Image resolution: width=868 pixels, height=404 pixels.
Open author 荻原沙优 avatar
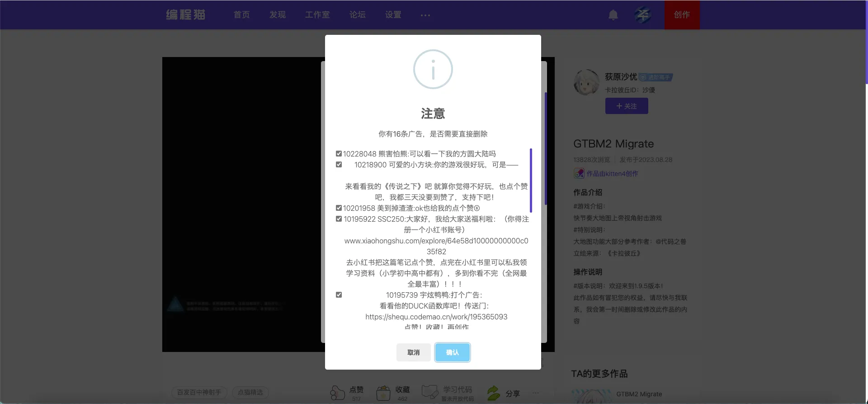click(x=586, y=82)
